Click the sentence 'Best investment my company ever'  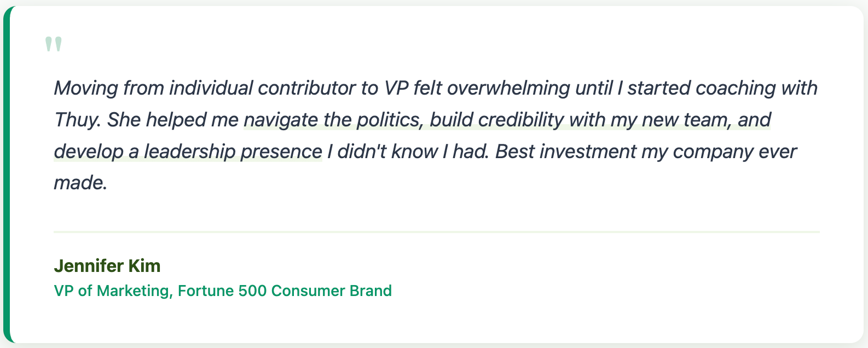[x=646, y=152]
